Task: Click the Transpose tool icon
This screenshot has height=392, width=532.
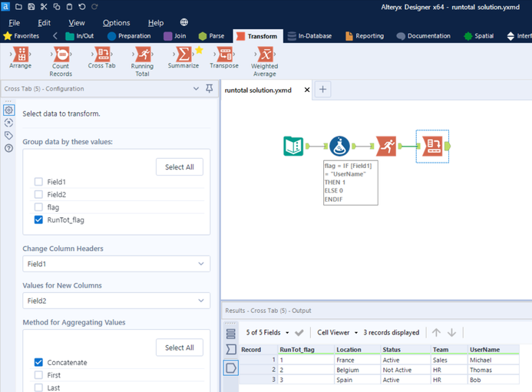Action: (x=224, y=54)
